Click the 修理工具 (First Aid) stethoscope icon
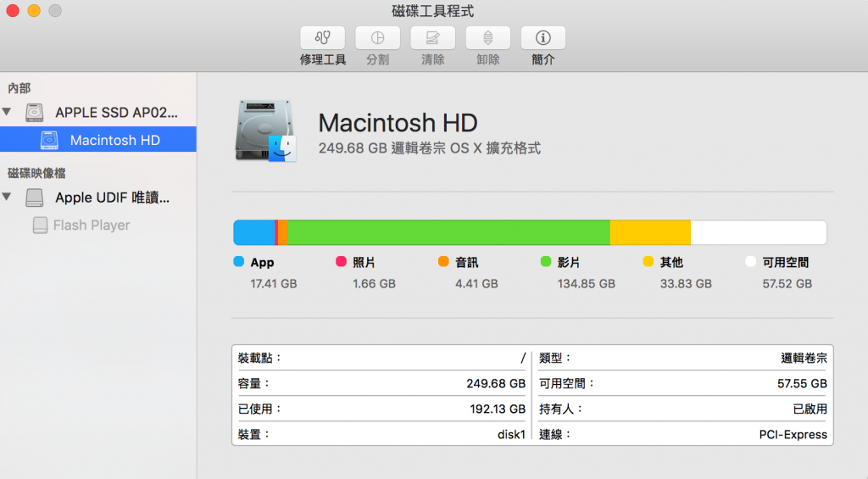This screenshot has width=868, height=479. (322, 38)
